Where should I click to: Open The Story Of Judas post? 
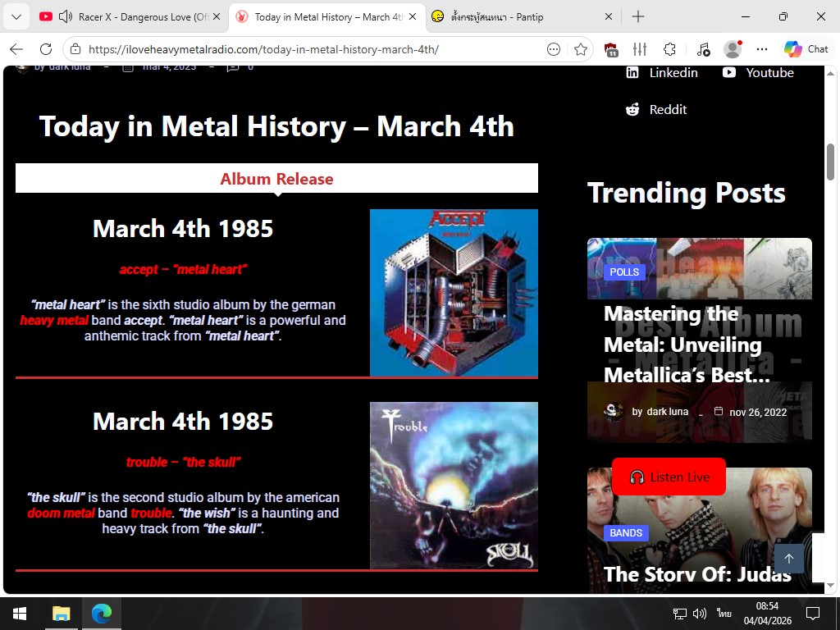(x=697, y=574)
